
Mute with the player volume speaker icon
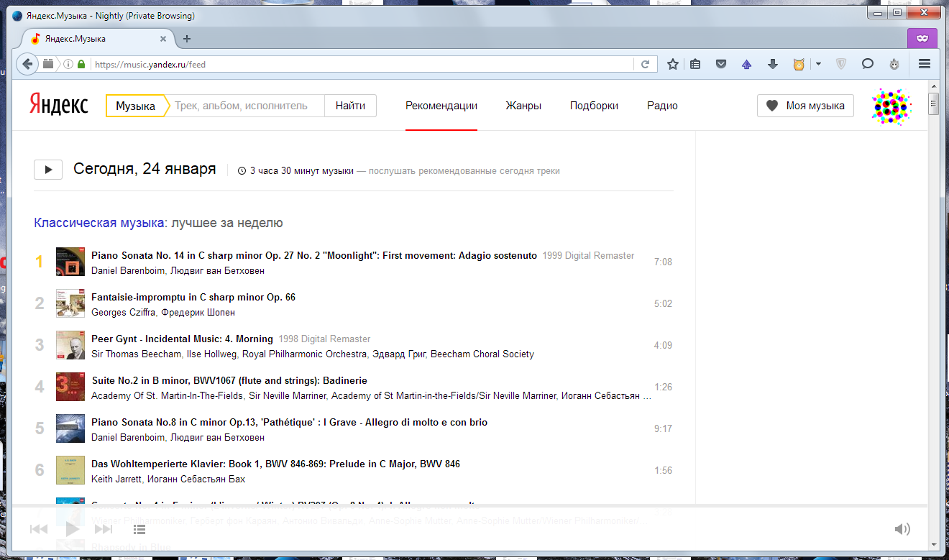902,529
